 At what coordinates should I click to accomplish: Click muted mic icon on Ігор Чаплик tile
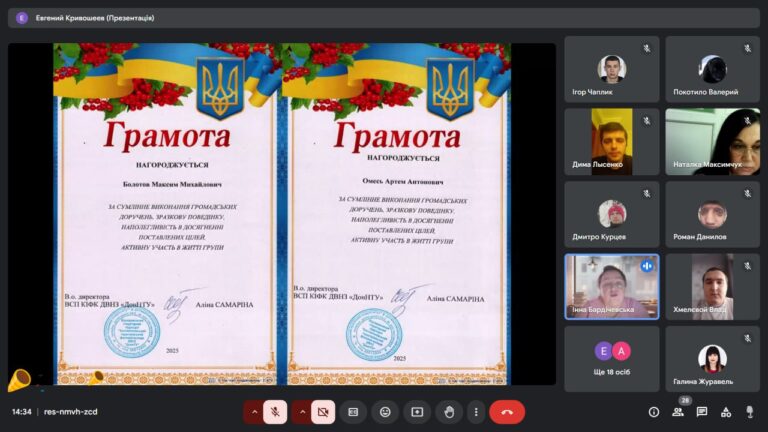(647, 48)
